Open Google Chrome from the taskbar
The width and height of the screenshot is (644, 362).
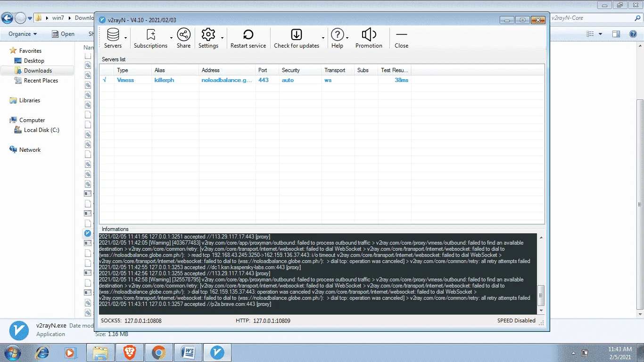click(159, 353)
